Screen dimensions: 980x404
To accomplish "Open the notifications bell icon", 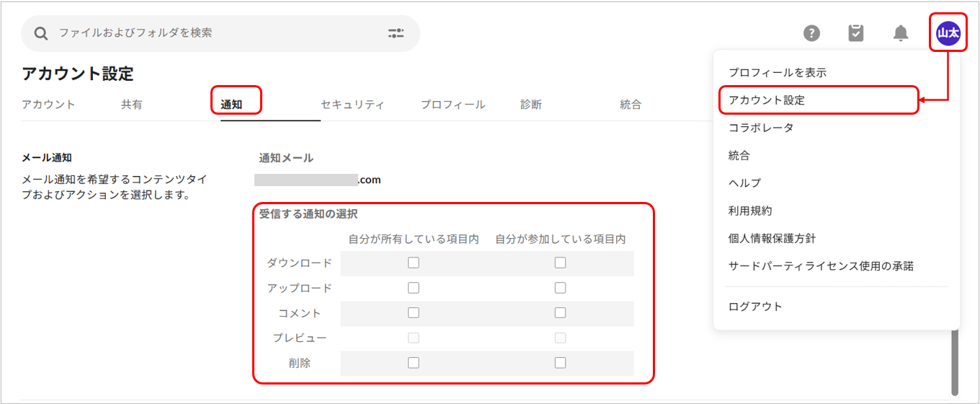I will click(901, 33).
